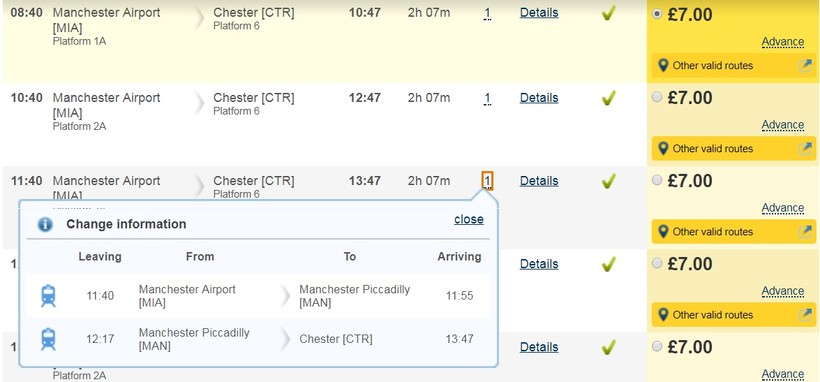Click train icon for 12:17 Piccadilly leg
This screenshot has width=820, height=382.
[48, 339]
